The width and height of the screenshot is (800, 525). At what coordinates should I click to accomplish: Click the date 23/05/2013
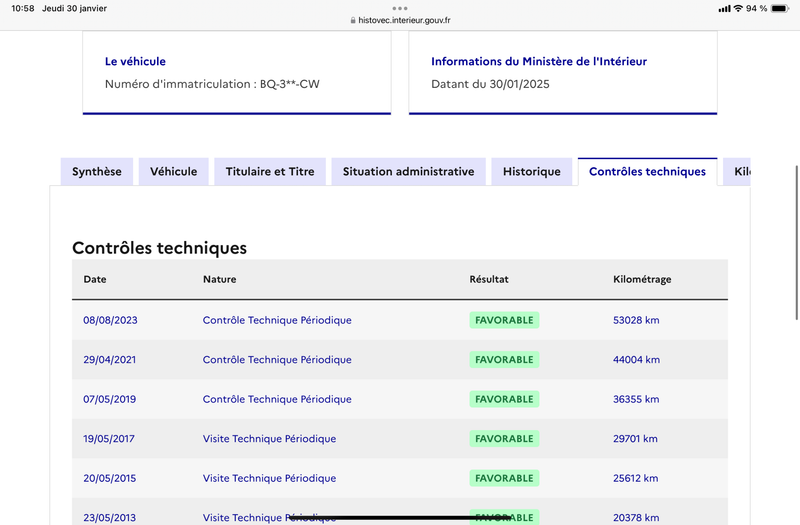110,518
